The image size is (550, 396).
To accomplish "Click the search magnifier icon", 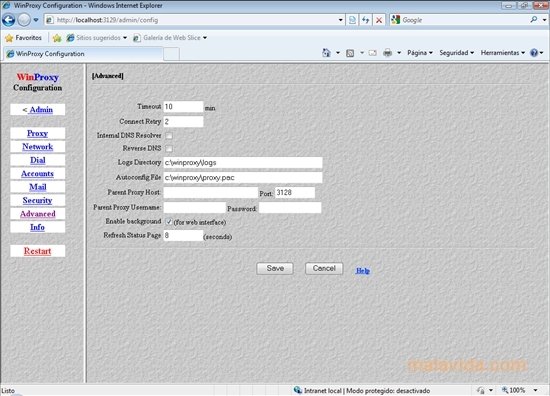I will tap(534, 20).
